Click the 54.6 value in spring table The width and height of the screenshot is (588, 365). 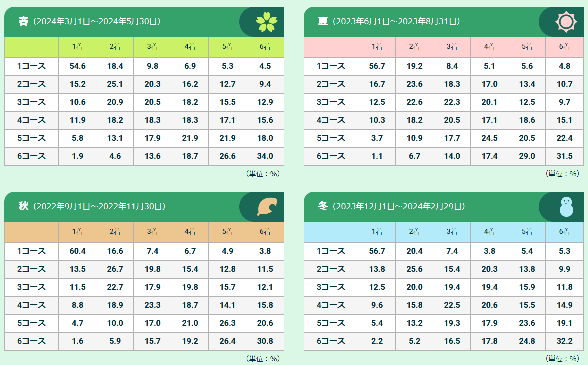(77, 66)
